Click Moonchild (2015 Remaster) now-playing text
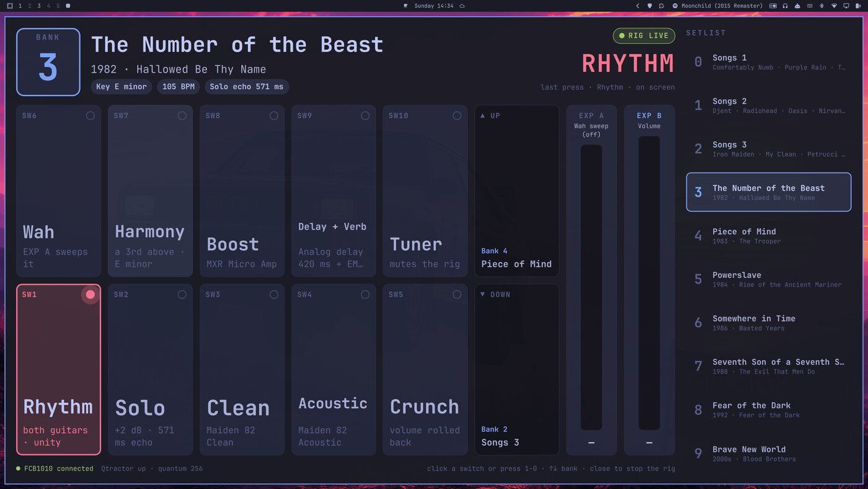Image resolution: width=868 pixels, height=489 pixels. [x=722, y=6]
